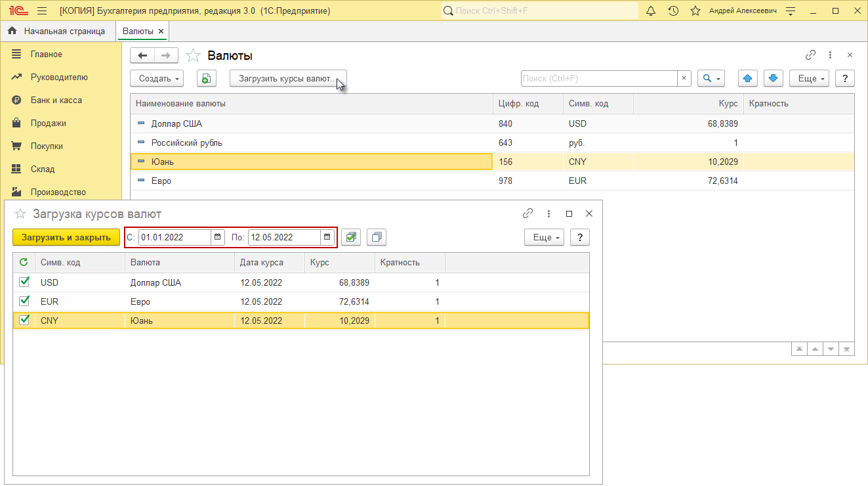Open help button in Валюты toolbar
868x486 pixels.
coord(845,78)
